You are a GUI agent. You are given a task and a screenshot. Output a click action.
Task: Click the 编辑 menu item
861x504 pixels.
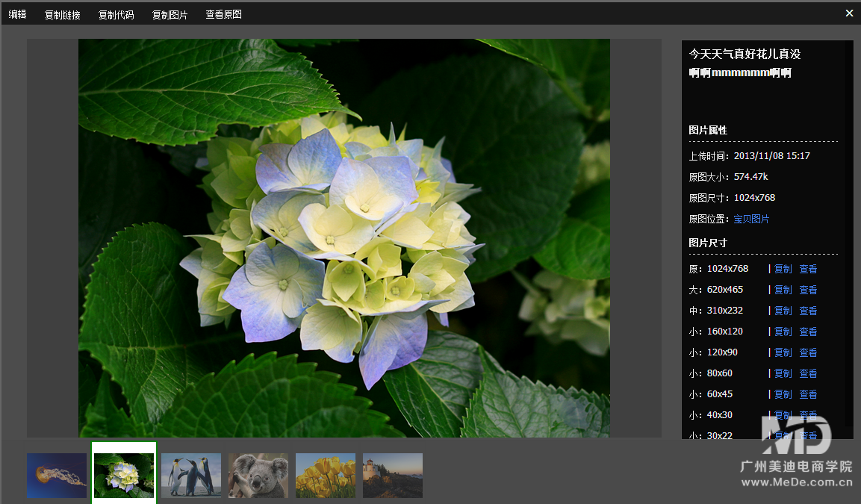[x=17, y=14]
